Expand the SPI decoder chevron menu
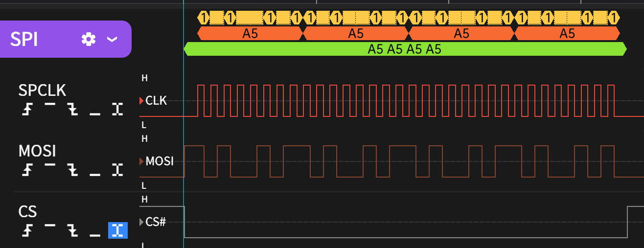The height and width of the screenshot is (248, 644). 112,39
